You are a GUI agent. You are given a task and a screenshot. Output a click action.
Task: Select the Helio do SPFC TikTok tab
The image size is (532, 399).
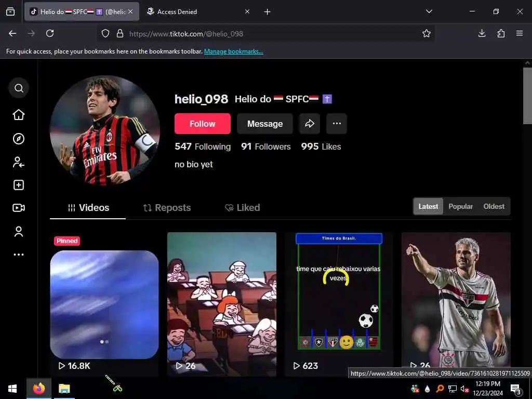[x=82, y=12]
